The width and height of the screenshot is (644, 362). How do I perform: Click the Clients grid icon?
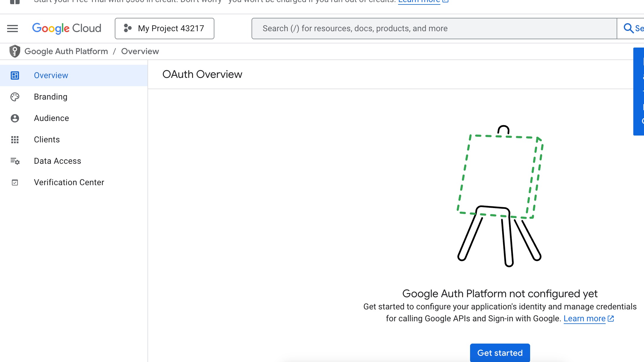click(15, 140)
